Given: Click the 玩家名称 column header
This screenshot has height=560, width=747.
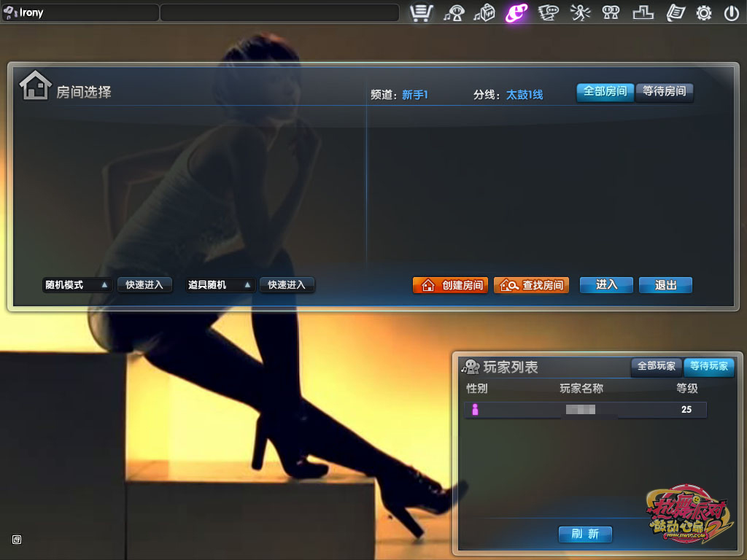Looking at the screenshot, I should pyautogui.click(x=581, y=389).
